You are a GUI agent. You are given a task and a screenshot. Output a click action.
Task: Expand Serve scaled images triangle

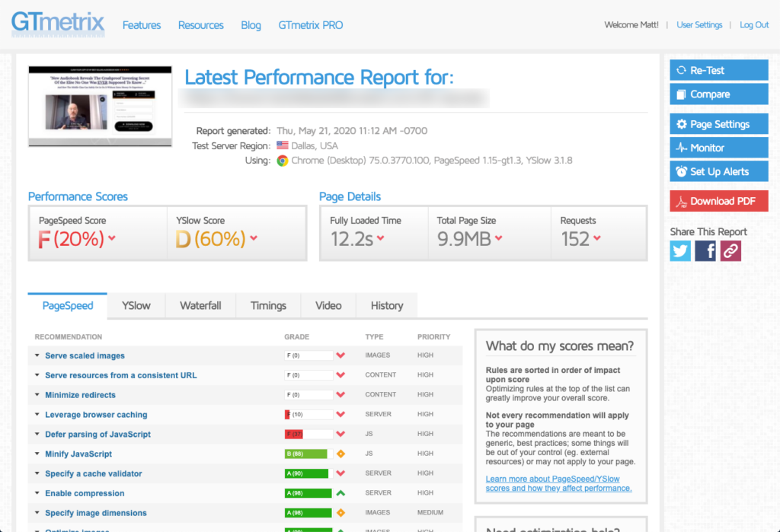(x=37, y=355)
